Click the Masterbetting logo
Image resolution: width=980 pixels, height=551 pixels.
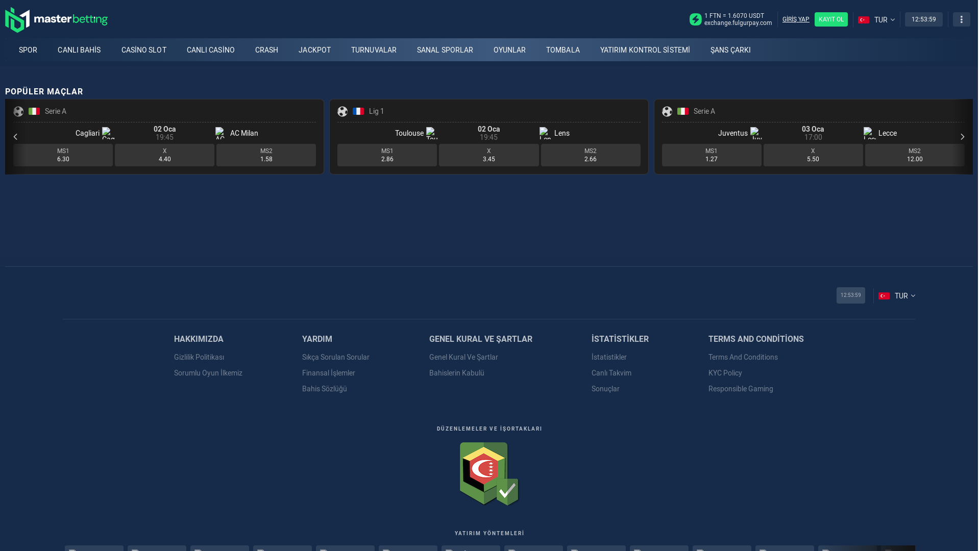(x=56, y=20)
